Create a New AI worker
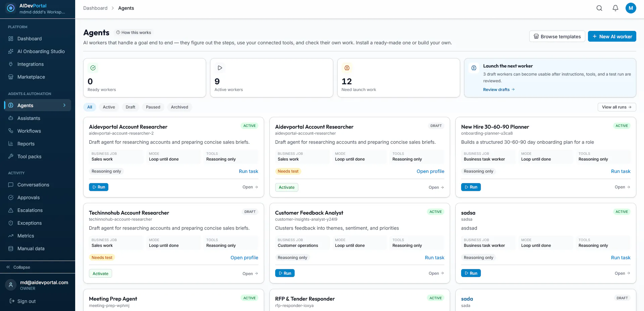Screen dimensions: 644x311 [x=612, y=36]
